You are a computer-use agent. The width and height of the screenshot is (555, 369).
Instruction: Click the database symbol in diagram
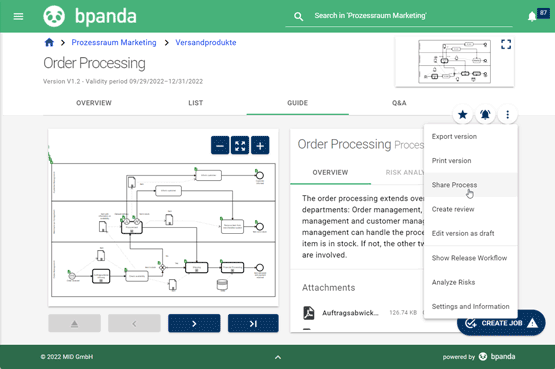[x=222, y=285]
